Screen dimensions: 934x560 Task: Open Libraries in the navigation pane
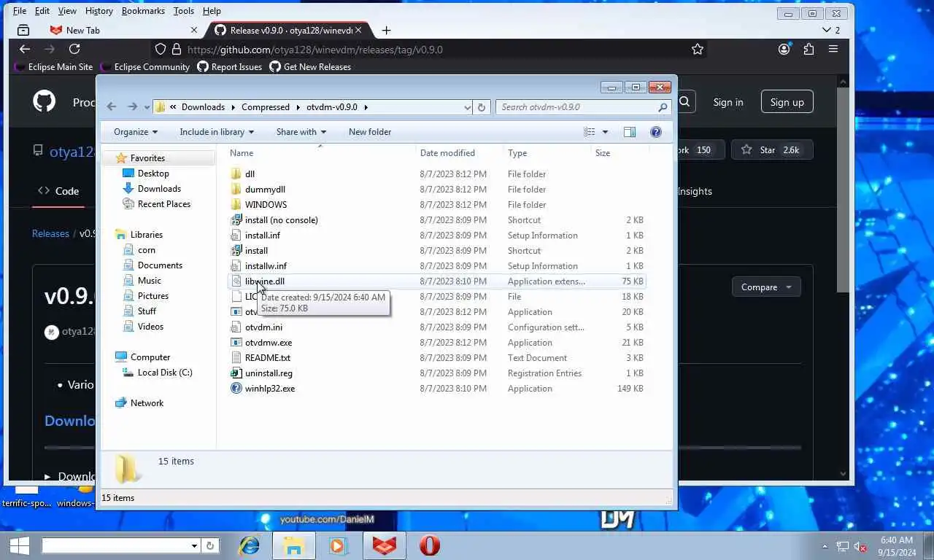[146, 235]
